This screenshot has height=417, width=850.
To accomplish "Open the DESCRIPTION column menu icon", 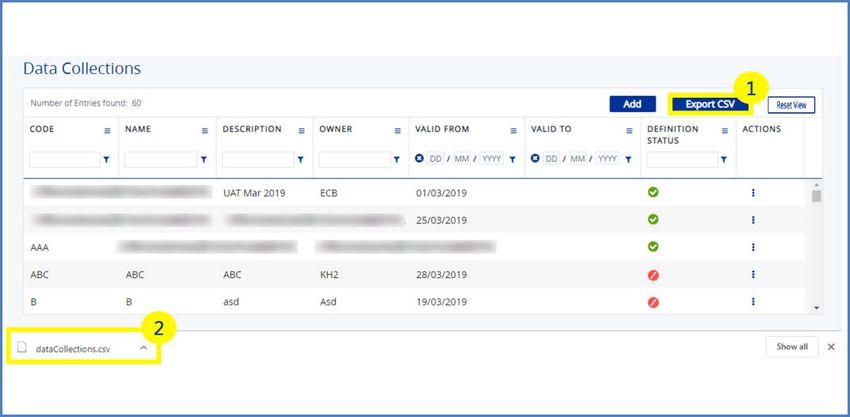I will tap(301, 131).
